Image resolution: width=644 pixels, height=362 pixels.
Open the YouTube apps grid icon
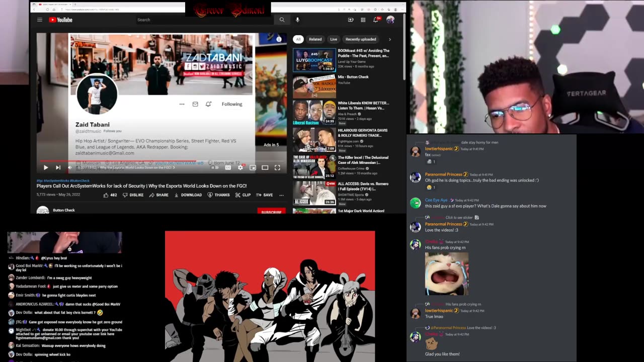click(363, 20)
